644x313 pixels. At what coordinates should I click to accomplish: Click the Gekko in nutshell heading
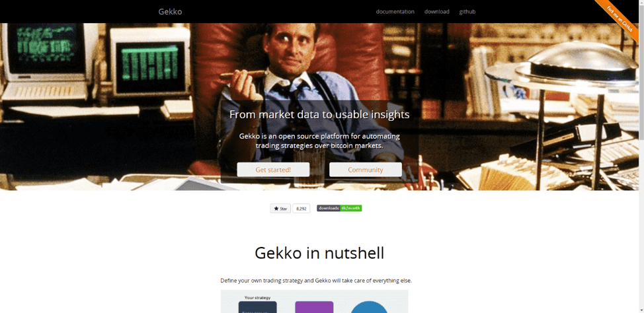coord(319,253)
